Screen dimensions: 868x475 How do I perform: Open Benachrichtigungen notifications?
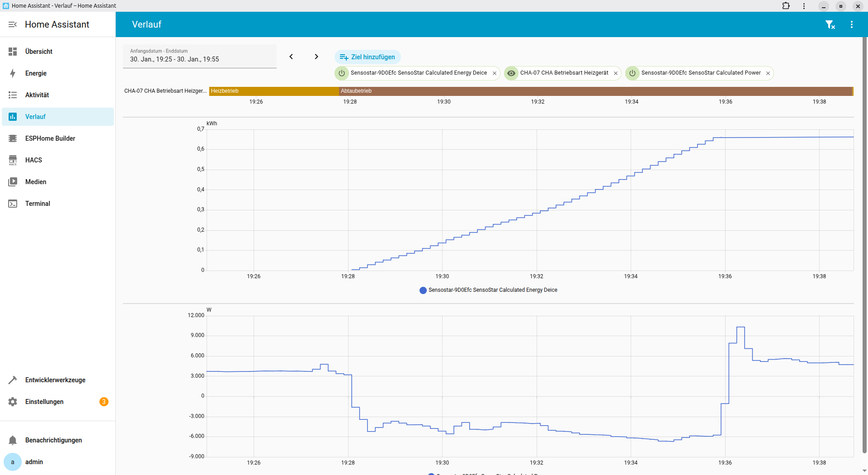53,440
